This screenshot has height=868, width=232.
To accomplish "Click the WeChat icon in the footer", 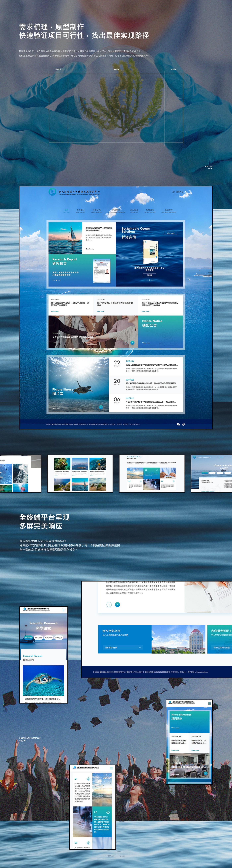I will [178, 424].
